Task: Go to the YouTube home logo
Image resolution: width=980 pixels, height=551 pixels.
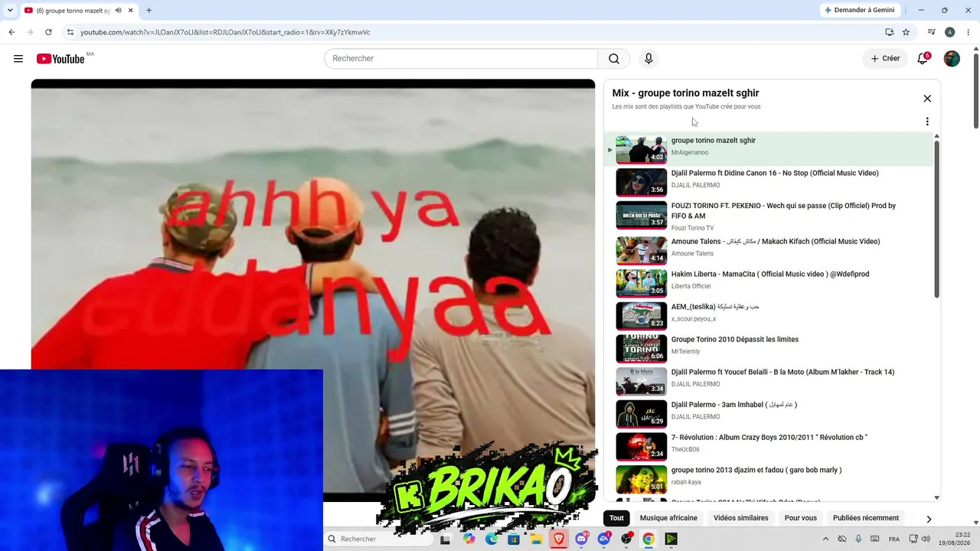Action: [60, 59]
